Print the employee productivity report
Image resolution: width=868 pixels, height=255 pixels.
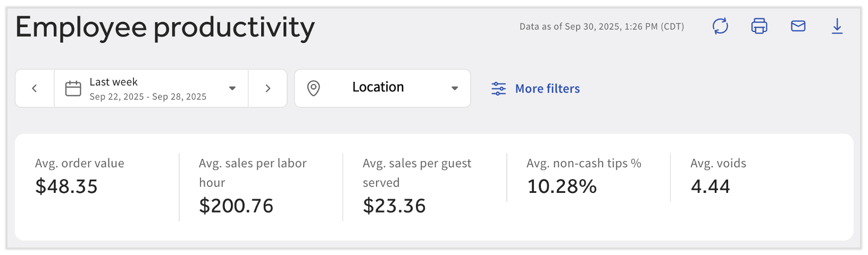[x=759, y=26]
